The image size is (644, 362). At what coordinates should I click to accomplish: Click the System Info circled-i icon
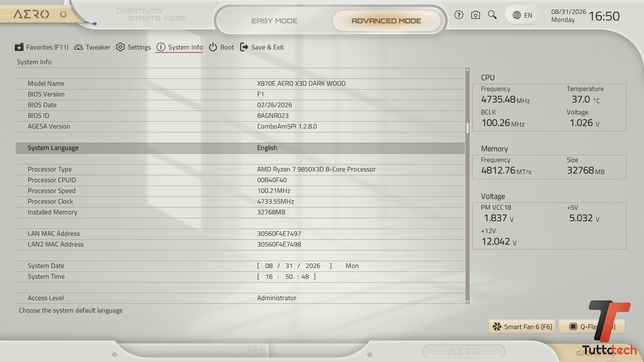point(161,47)
